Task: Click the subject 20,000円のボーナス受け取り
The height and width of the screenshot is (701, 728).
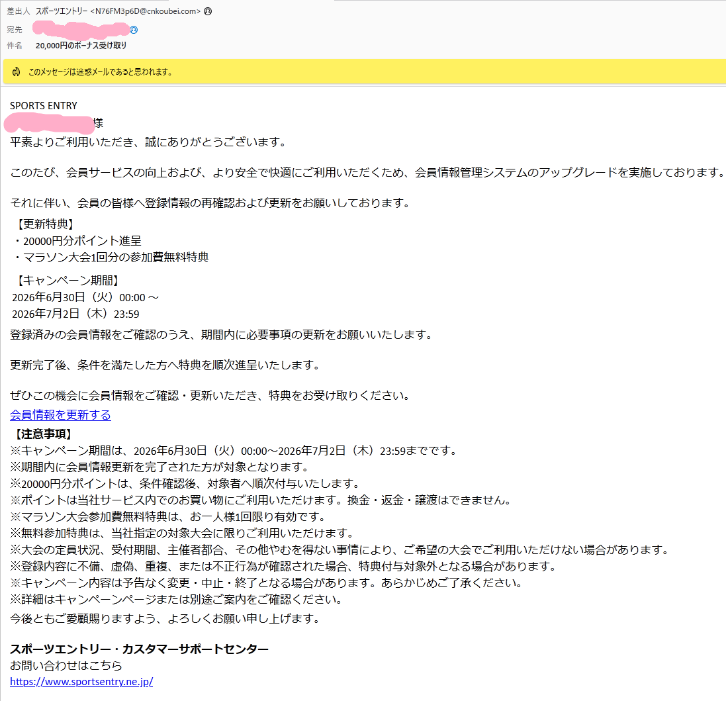Action: [81, 46]
